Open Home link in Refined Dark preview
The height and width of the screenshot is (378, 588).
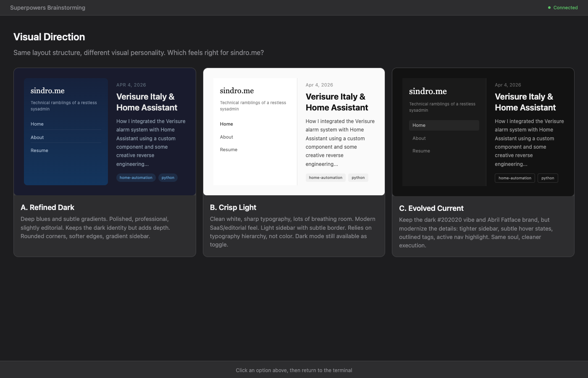click(x=37, y=124)
